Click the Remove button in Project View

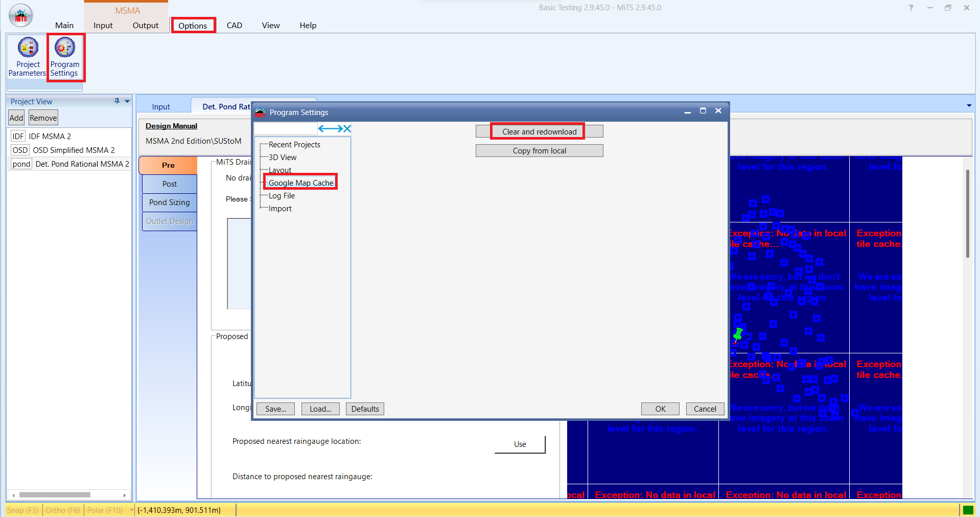click(43, 118)
